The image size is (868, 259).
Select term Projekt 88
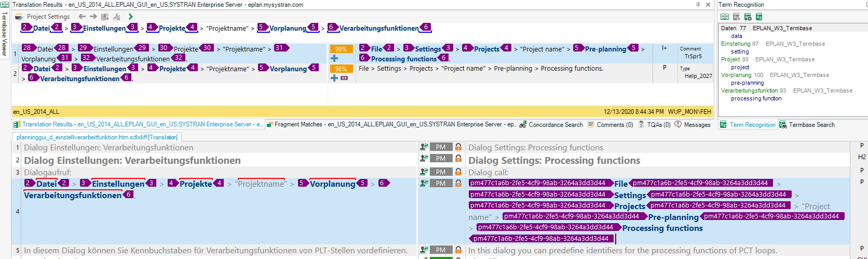point(735,59)
